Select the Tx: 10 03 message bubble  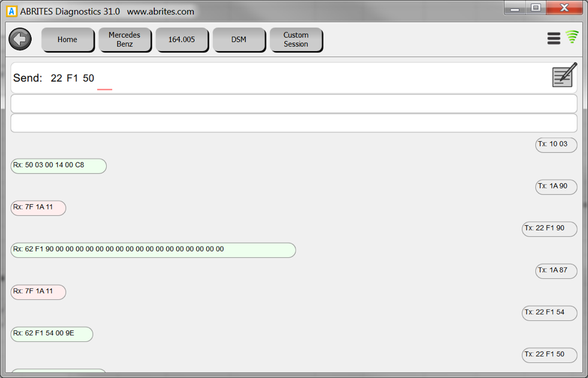tap(556, 145)
